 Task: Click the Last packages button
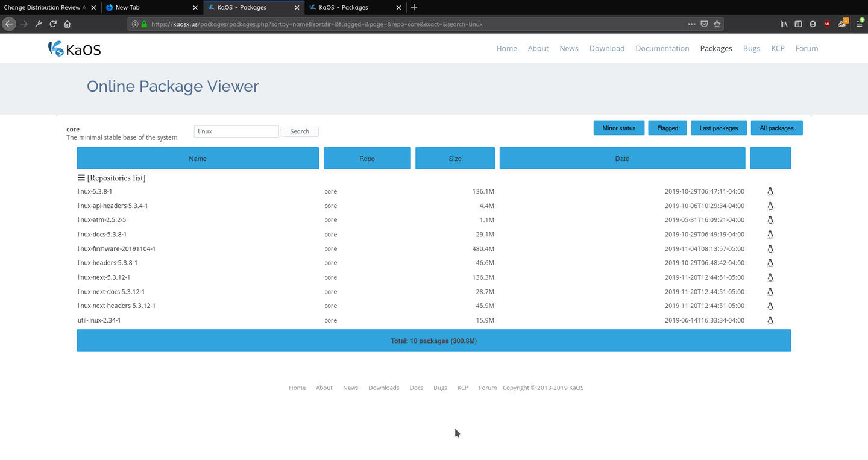(x=719, y=128)
